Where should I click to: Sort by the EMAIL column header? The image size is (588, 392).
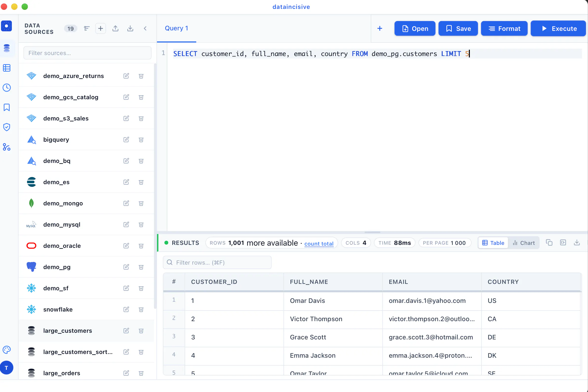click(x=432, y=282)
